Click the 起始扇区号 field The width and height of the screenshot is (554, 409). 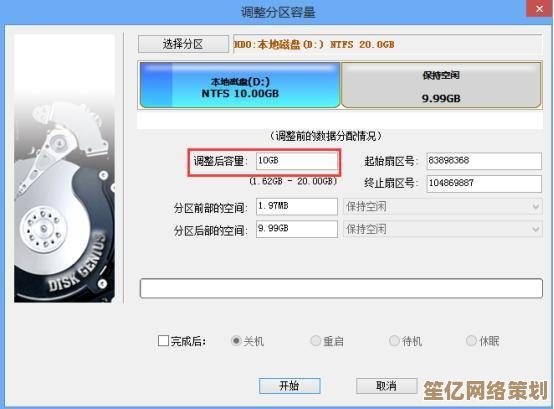point(484,161)
